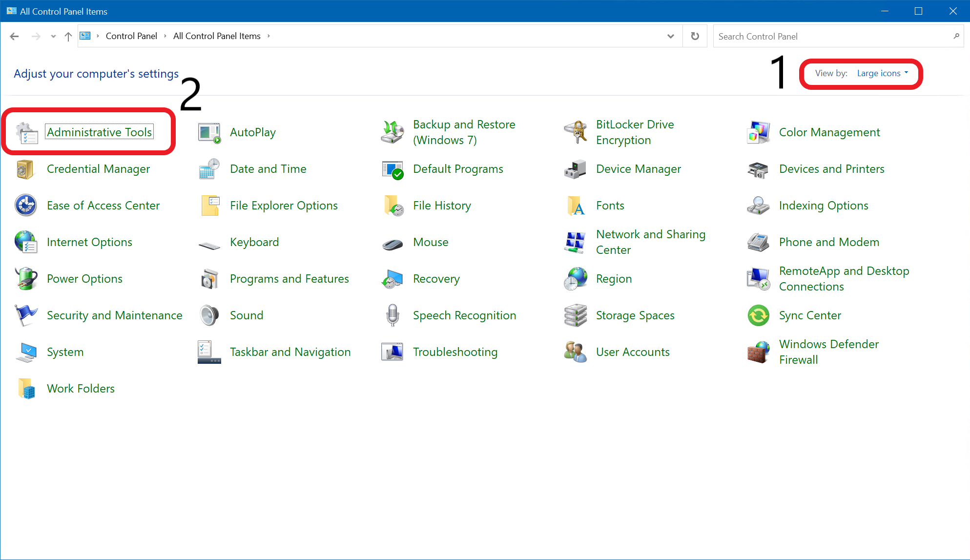Open the address bar history dropdown
The image size is (970, 560).
[x=671, y=36]
